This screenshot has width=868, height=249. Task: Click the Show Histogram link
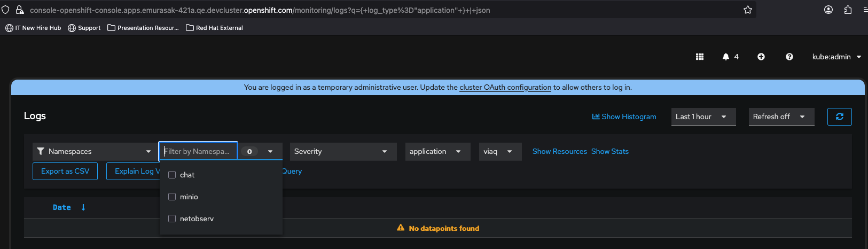624,116
